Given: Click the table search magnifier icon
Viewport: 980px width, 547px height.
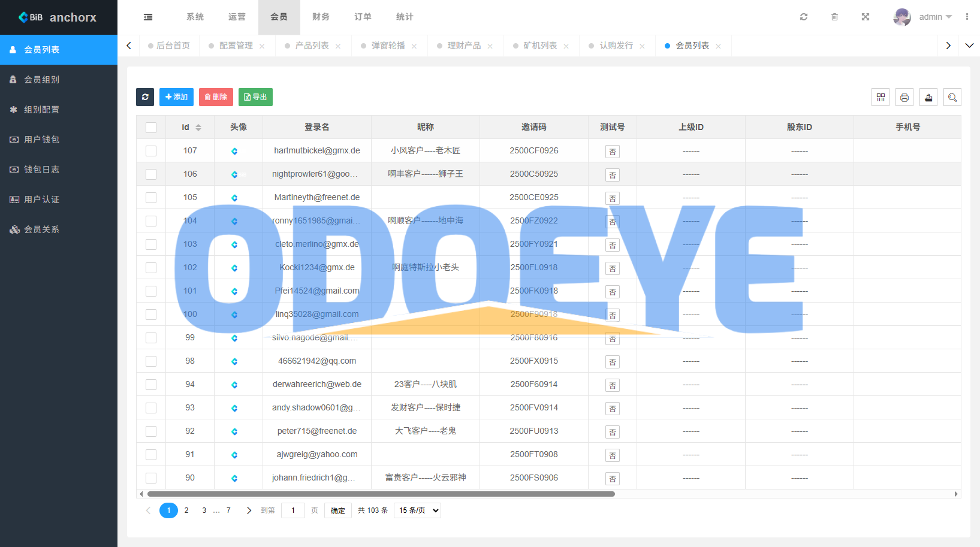Looking at the screenshot, I should click(x=952, y=97).
